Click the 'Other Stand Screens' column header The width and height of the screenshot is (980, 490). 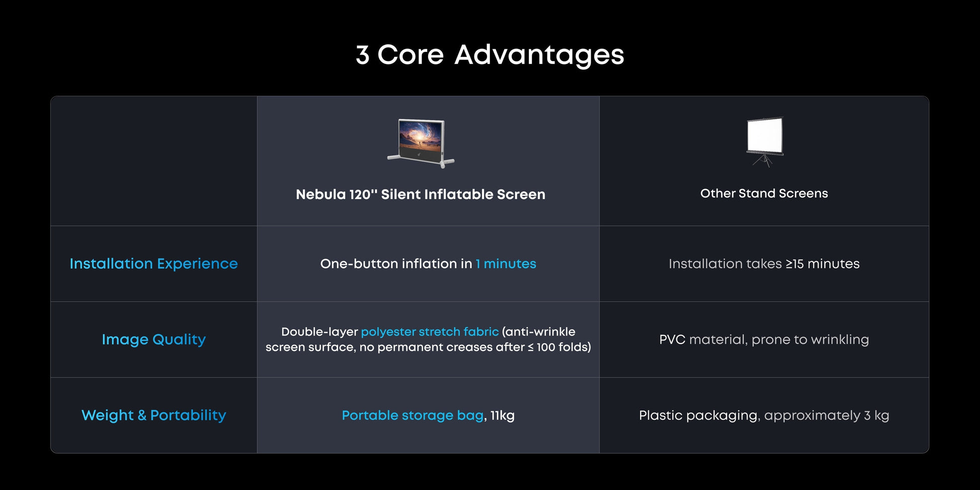(x=764, y=193)
